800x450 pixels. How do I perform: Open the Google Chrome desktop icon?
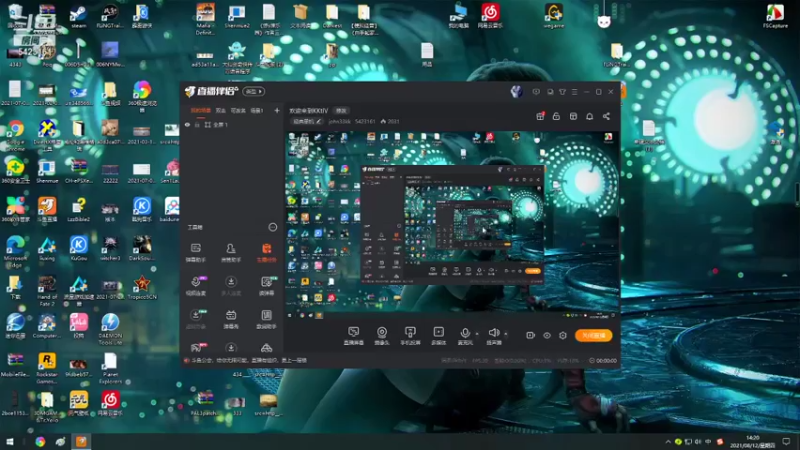[15, 136]
